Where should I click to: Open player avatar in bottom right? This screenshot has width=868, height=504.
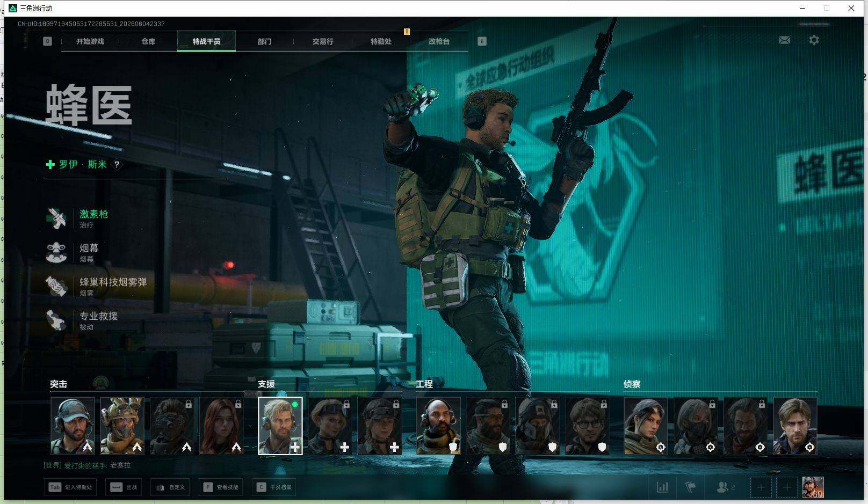pyautogui.click(x=813, y=487)
